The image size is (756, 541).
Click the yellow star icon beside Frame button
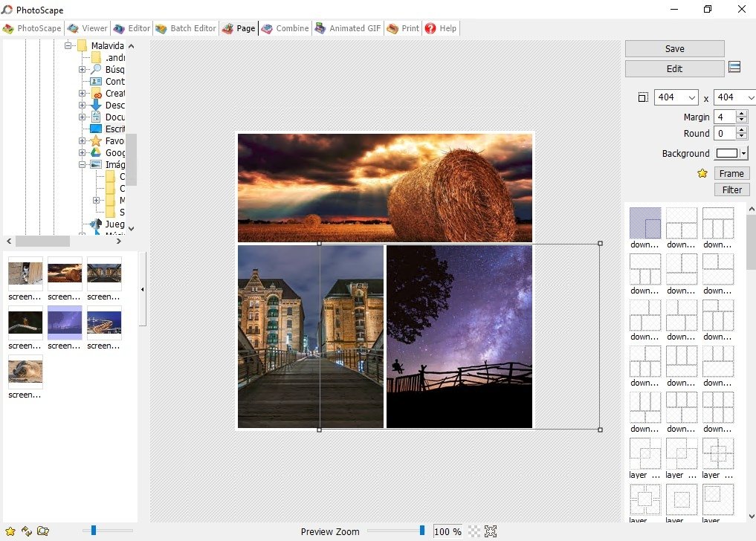point(702,174)
